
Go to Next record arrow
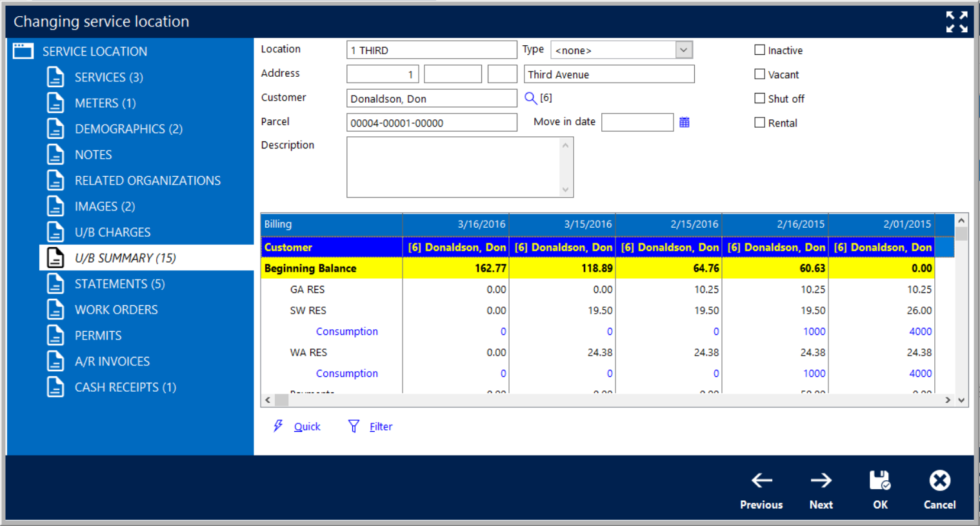click(x=821, y=481)
